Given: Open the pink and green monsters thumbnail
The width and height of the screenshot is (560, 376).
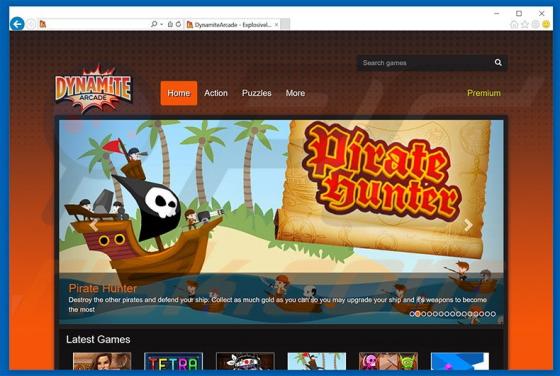Looking at the screenshot, I should [388, 361].
